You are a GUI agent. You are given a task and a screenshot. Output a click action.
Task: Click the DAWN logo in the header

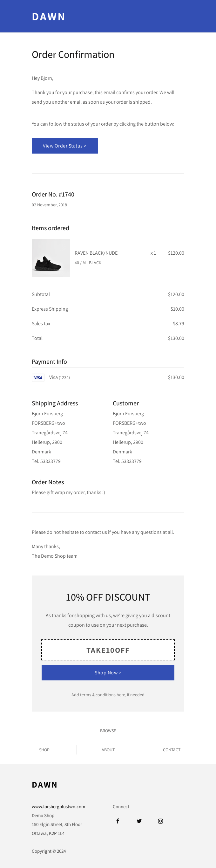click(49, 17)
